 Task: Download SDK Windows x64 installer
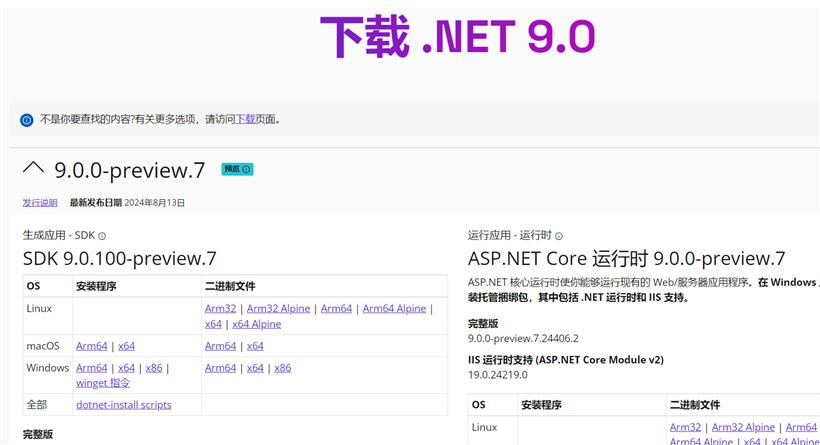(126, 368)
